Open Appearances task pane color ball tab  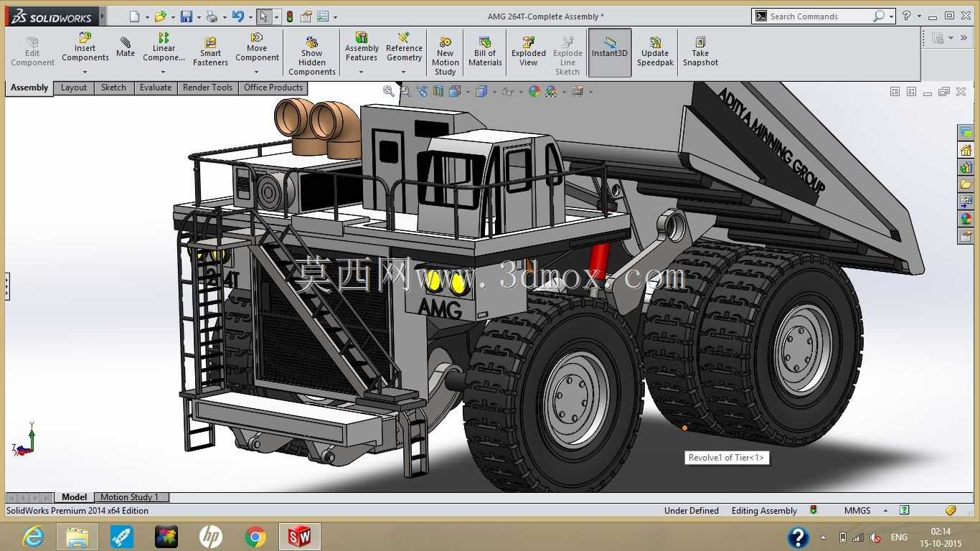tap(966, 219)
